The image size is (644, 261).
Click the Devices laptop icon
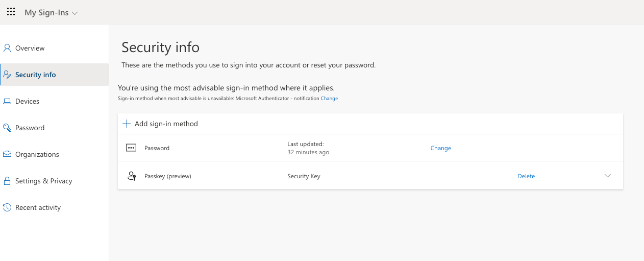click(7, 101)
